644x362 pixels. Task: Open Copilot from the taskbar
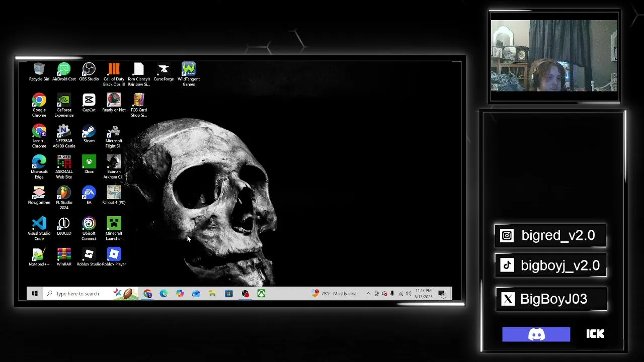click(180, 294)
